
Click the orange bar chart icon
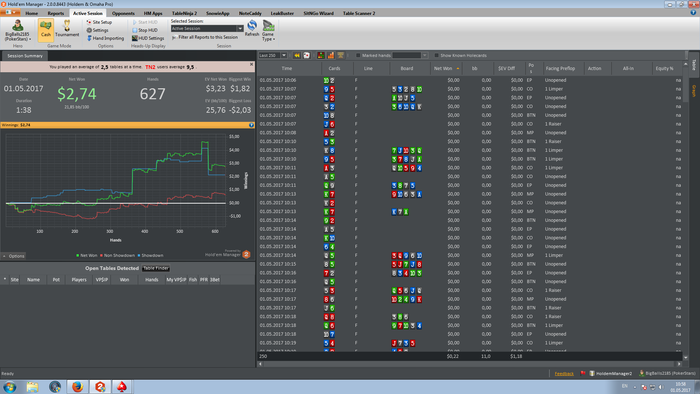[331, 55]
